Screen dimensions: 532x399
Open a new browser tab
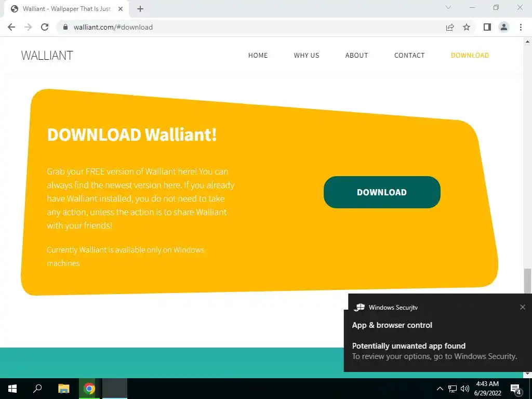pos(140,9)
